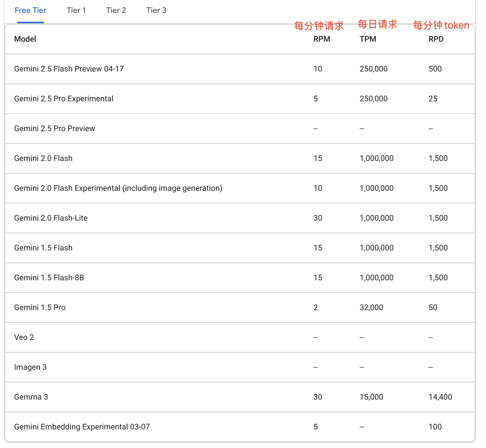Click RPD 1,500 for Gemini 1.5 Flash-8B
The image size is (486, 448).
(438, 277)
